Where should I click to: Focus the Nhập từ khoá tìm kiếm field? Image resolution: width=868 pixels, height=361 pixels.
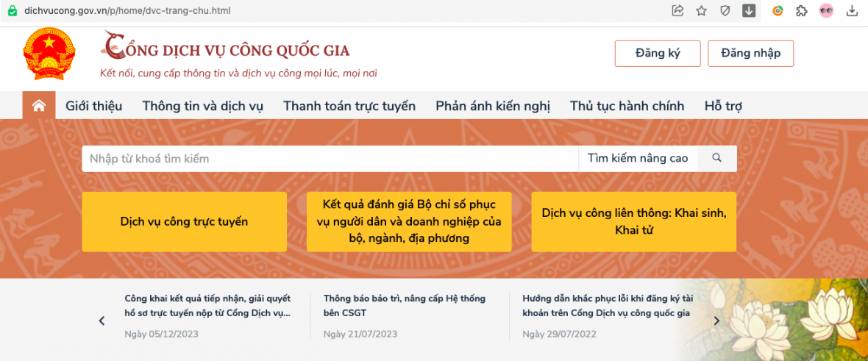(330, 158)
